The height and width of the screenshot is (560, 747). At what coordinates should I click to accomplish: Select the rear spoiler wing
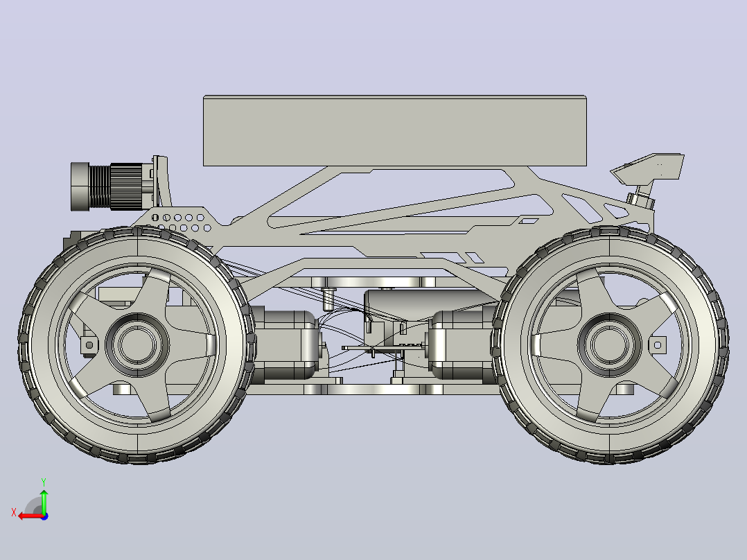648,168
